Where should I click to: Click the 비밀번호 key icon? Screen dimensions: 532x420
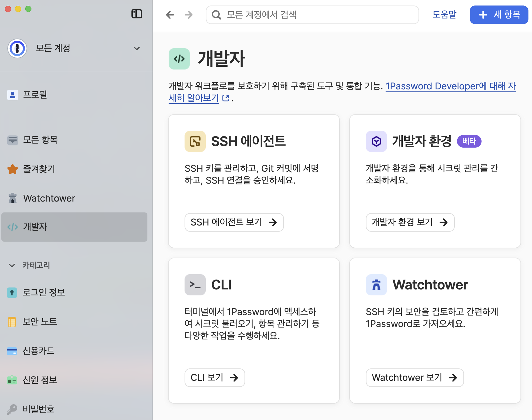point(12,409)
